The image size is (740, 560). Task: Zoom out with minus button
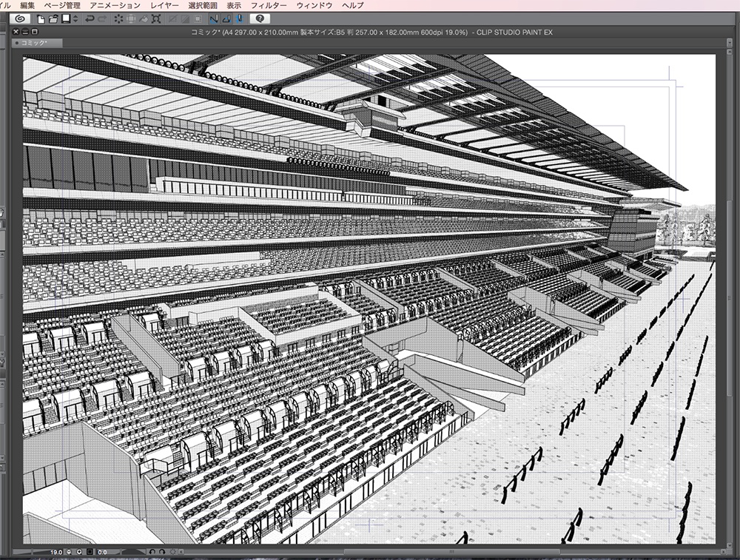69,552
